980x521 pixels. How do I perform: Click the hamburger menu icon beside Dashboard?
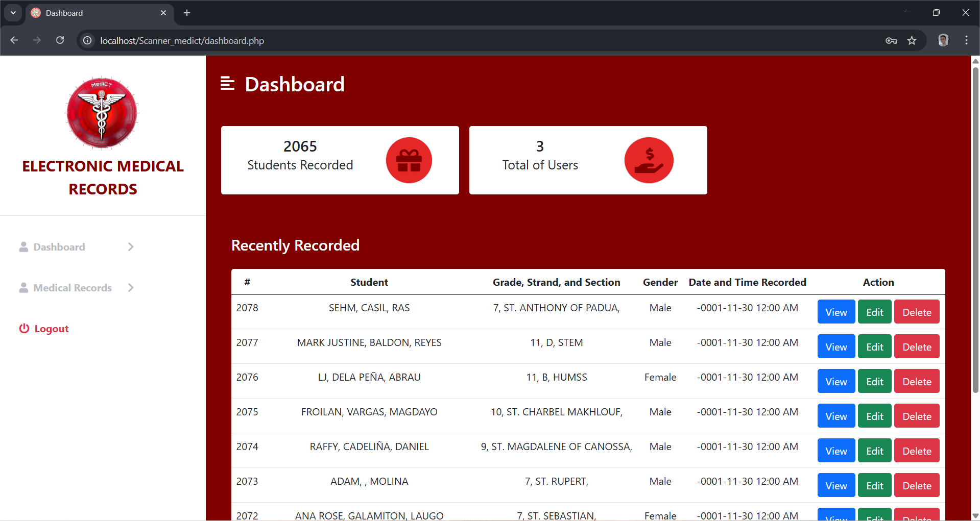tap(227, 83)
